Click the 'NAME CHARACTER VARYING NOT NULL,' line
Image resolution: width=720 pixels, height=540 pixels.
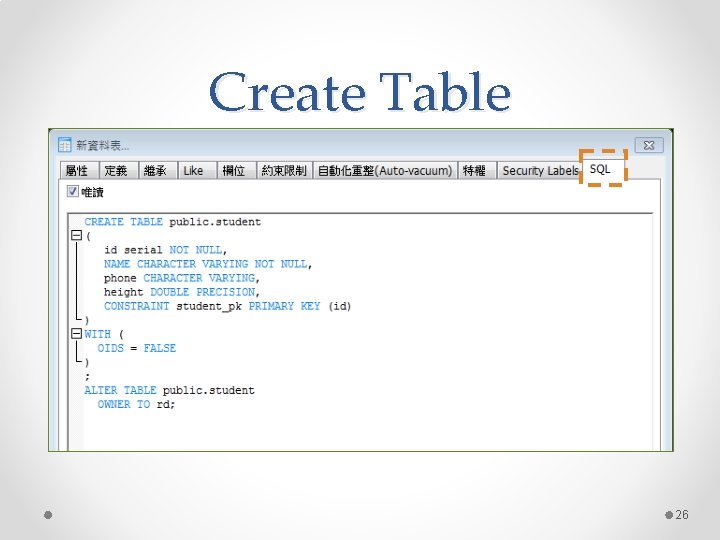208,264
